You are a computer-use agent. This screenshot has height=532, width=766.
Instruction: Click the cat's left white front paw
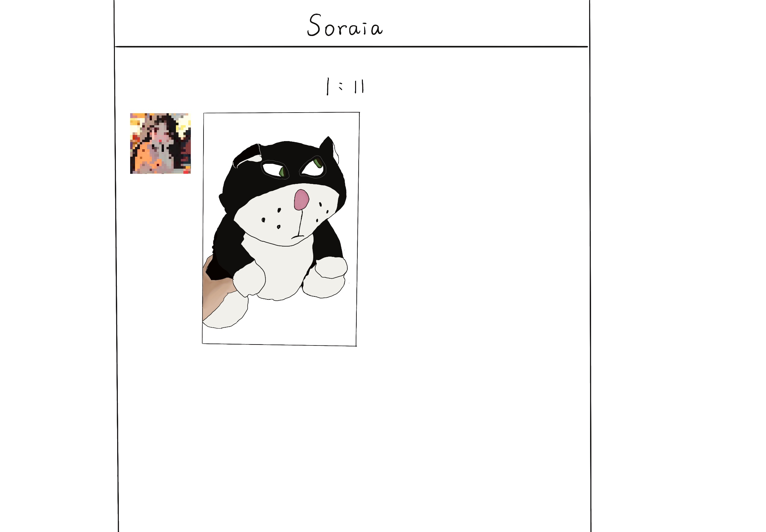pos(250,278)
